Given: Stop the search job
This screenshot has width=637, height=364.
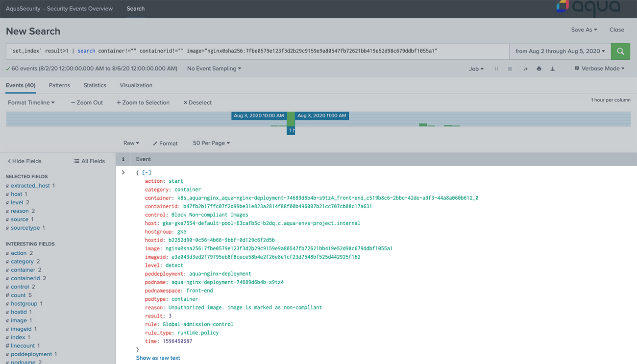Looking at the screenshot, I should point(510,69).
